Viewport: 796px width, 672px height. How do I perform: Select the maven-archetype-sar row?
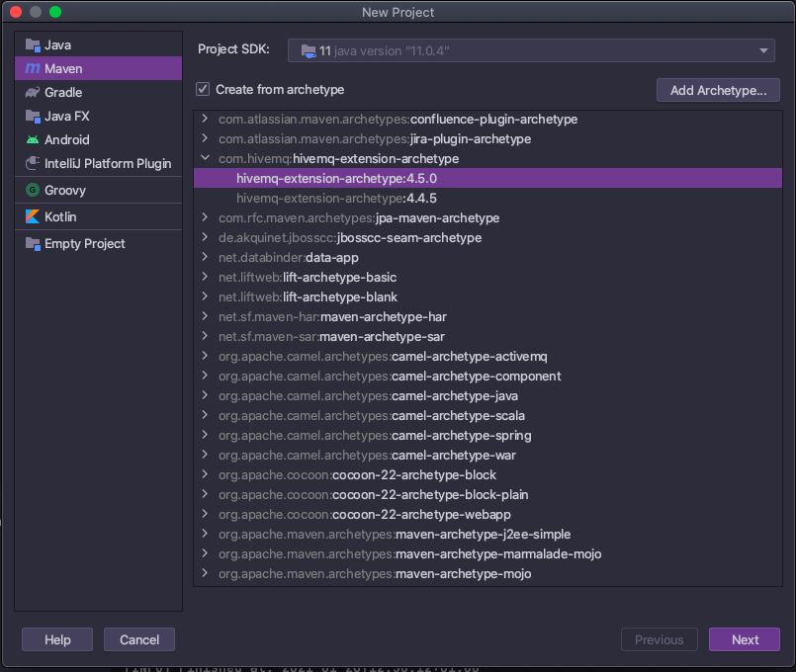pyautogui.click(x=487, y=336)
